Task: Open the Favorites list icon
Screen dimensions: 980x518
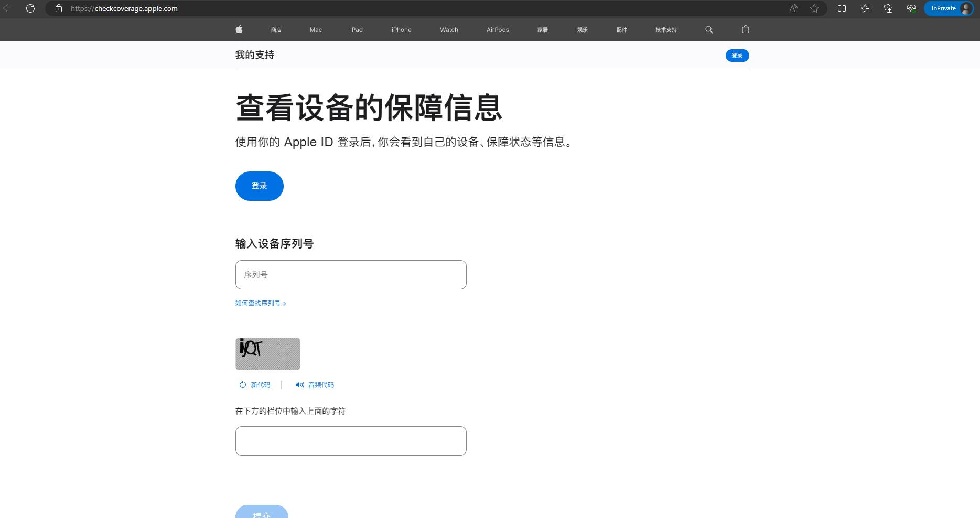Action: click(865, 8)
